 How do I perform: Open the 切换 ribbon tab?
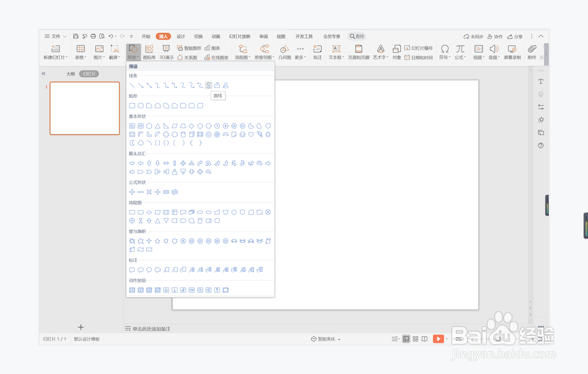(x=198, y=36)
